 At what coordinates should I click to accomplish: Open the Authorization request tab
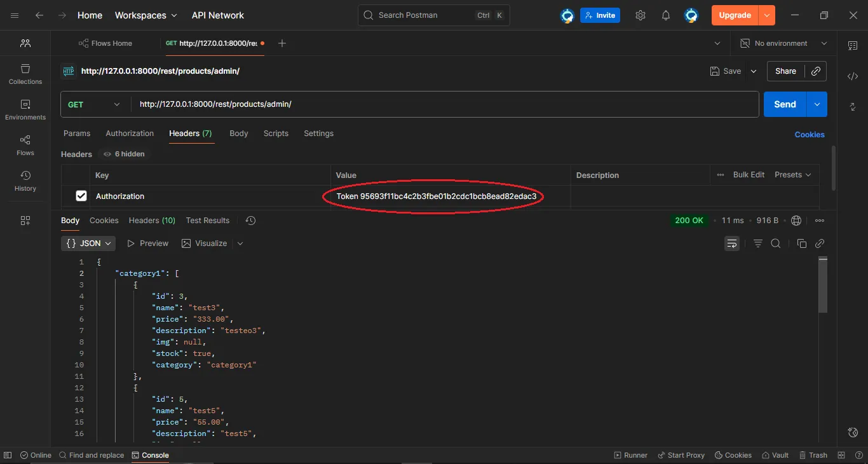[130, 133]
